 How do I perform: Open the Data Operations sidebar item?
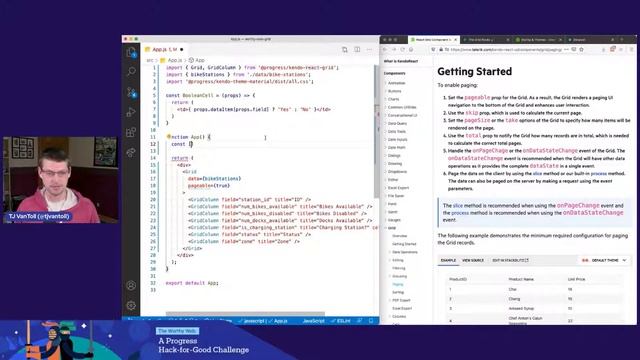[x=404, y=252]
